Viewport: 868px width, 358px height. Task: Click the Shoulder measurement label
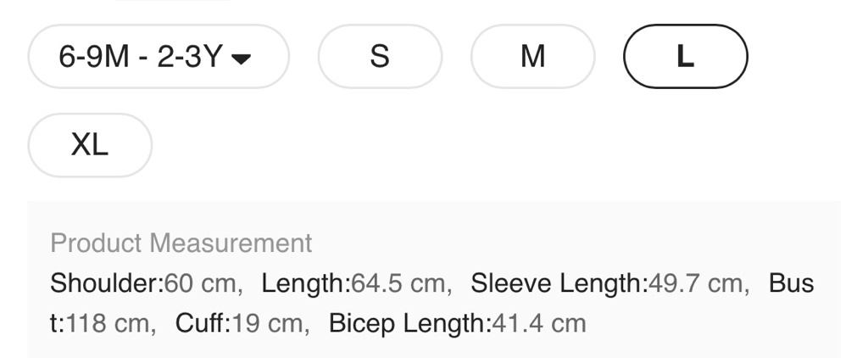click(106, 283)
